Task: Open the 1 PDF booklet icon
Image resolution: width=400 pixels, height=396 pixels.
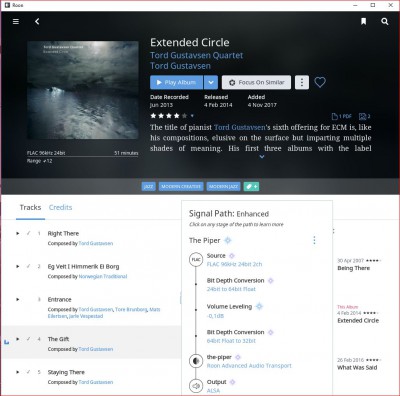Action: tap(342, 116)
